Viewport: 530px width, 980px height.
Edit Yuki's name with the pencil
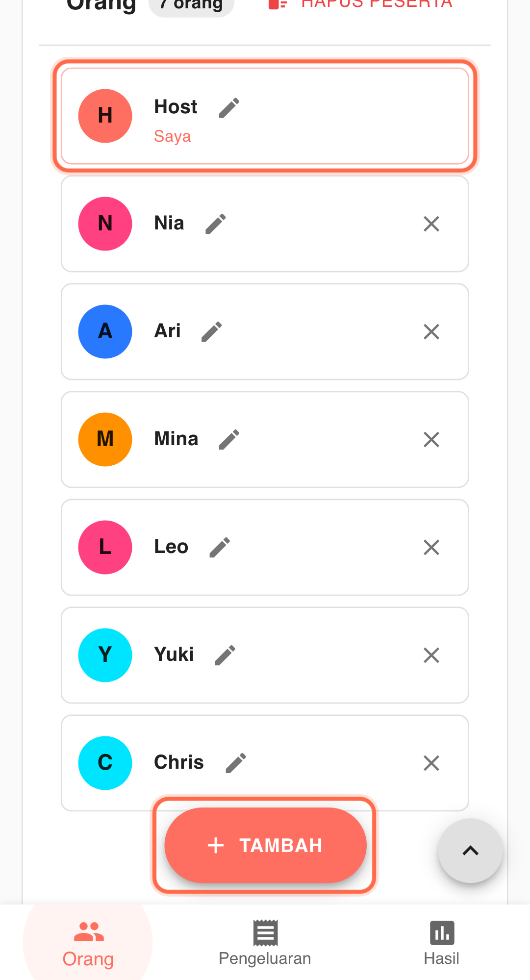tap(225, 655)
